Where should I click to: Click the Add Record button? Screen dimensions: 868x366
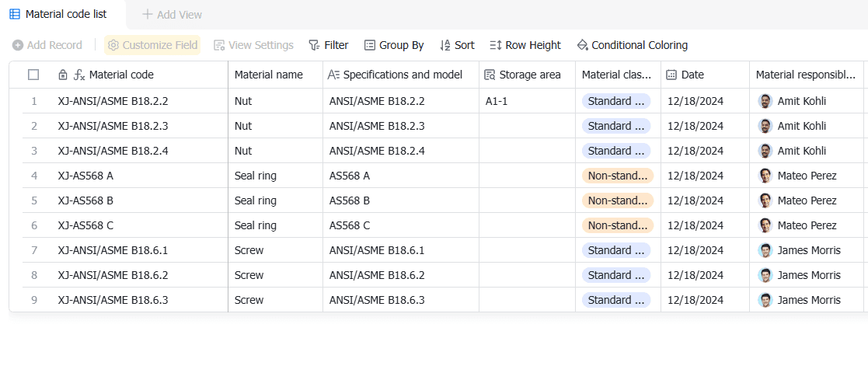point(47,45)
